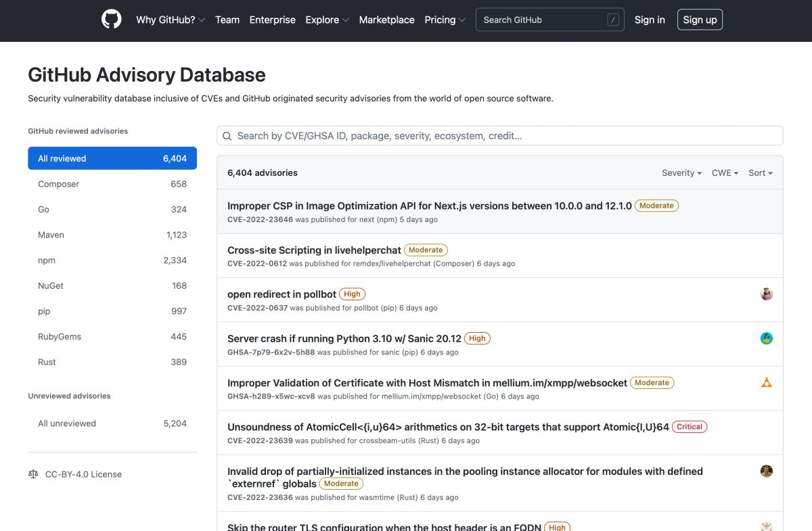Open Improper CSP in Next.js advisory
This screenshot has height=531, width=812.
click(x=430, y=206)
